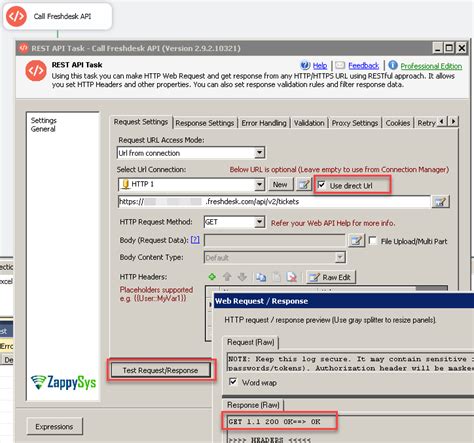Click tab scroll left arrow

coord(442,121)
